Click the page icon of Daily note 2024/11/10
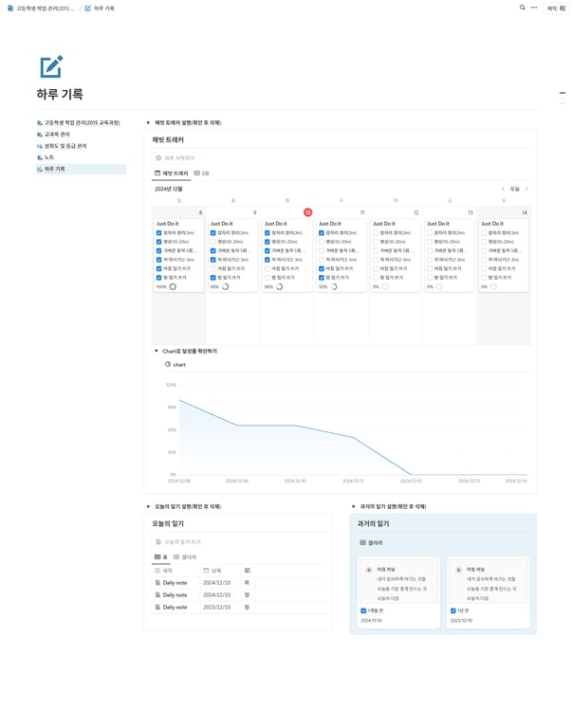 click(157, 594)
